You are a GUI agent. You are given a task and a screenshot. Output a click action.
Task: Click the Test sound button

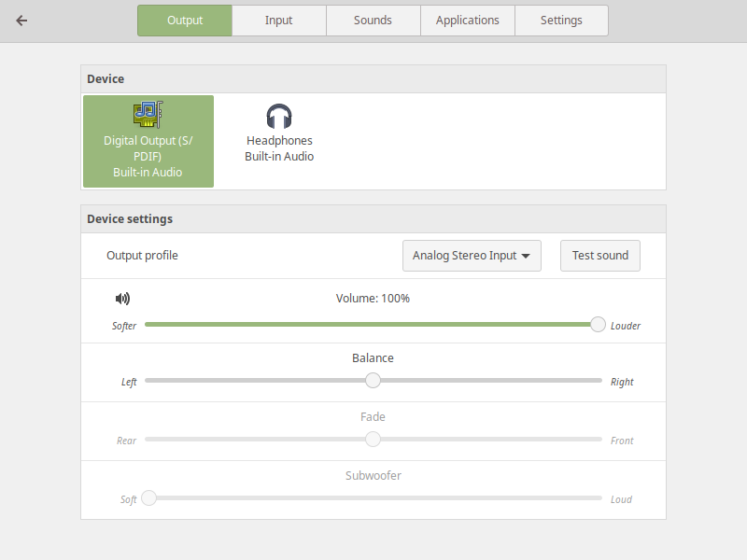coord(600,256)
